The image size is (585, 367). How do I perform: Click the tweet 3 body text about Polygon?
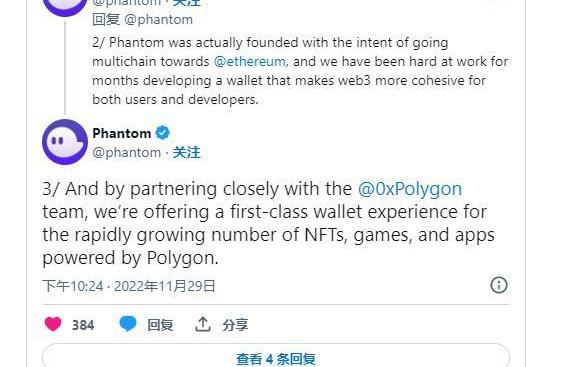269,223
